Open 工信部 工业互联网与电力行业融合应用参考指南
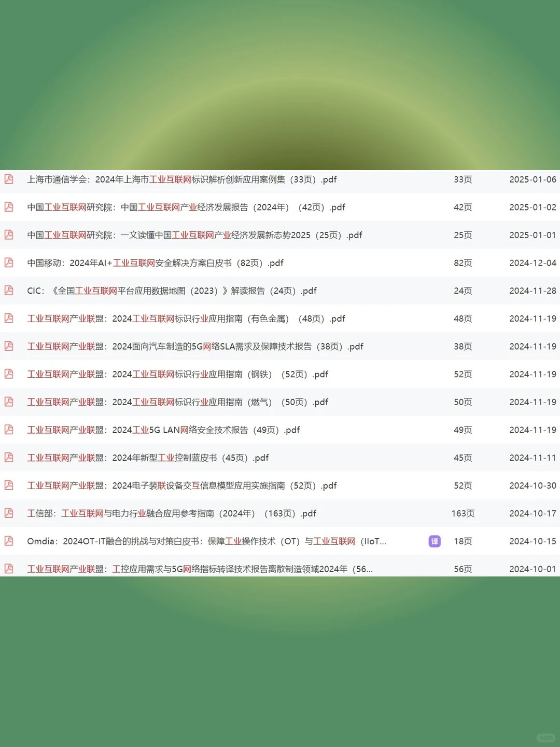 [172, 514]
